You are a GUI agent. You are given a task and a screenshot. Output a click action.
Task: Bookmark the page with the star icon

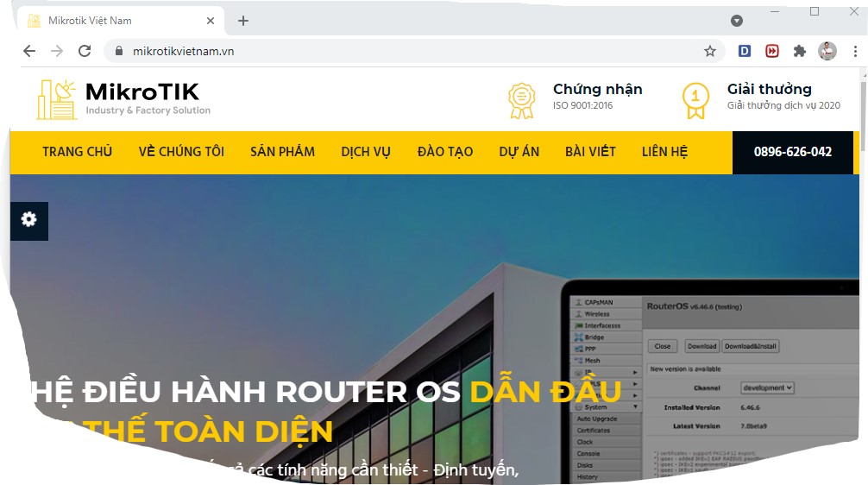(x=710, y=51)
